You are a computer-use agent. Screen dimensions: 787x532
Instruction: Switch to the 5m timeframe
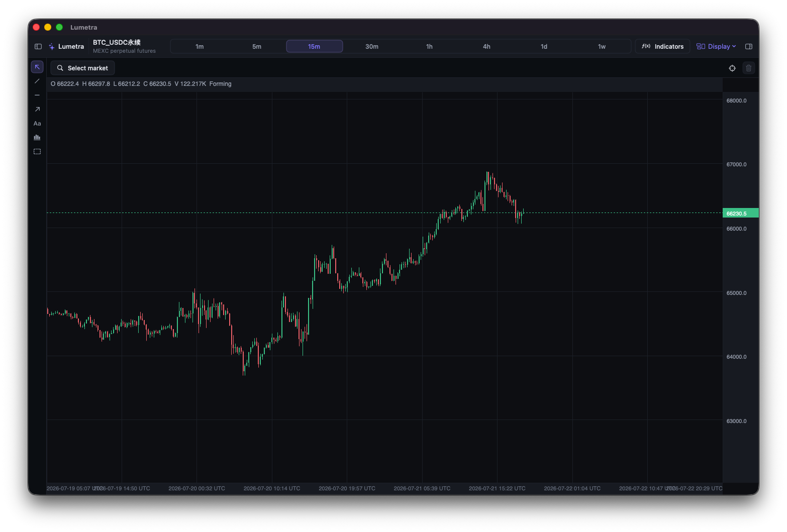[x=257, y=47]
